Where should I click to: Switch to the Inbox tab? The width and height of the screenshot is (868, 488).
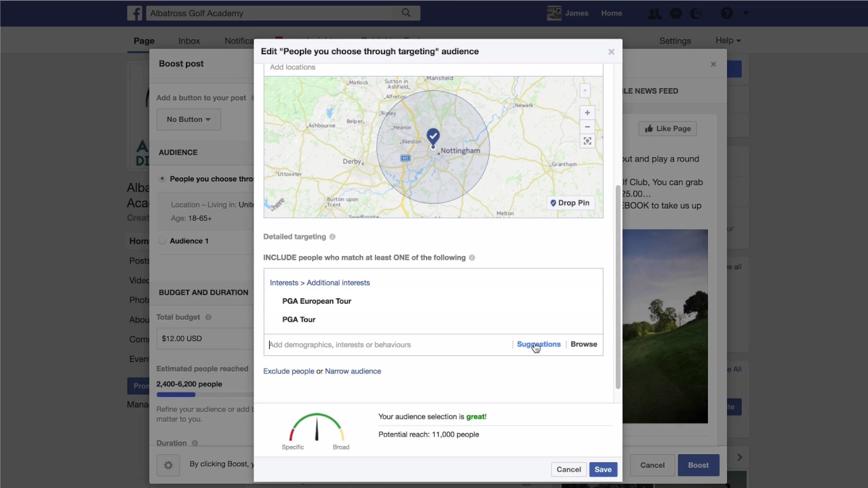pyautogui.click(x=189, y=41)
